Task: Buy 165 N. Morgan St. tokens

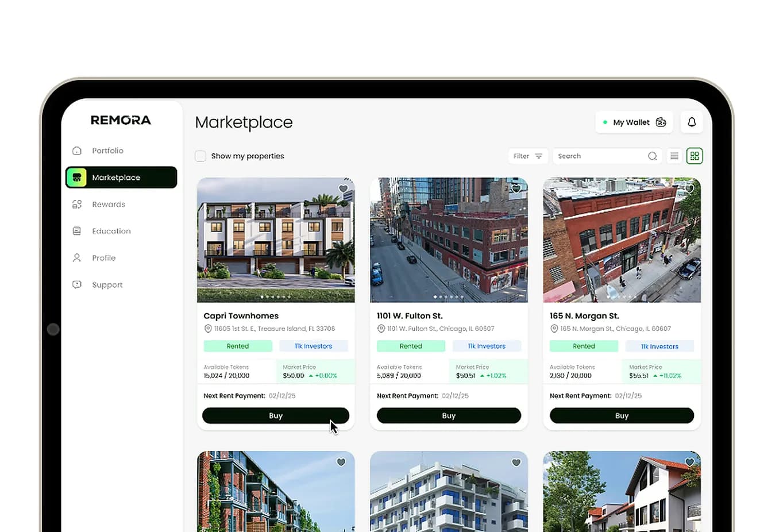Action: (622, 415)
